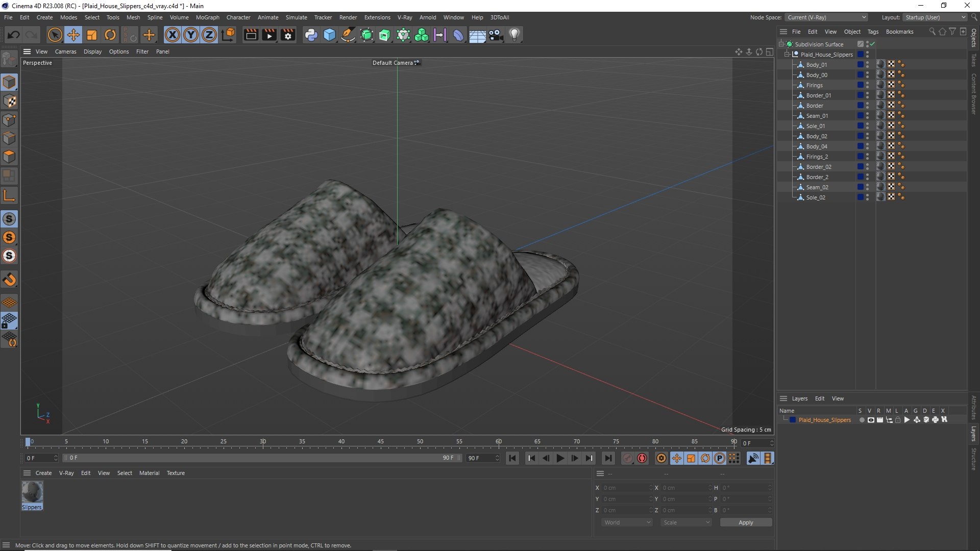
Task: Collapse the Plaid_House_Slippers null
Action: 787,55
